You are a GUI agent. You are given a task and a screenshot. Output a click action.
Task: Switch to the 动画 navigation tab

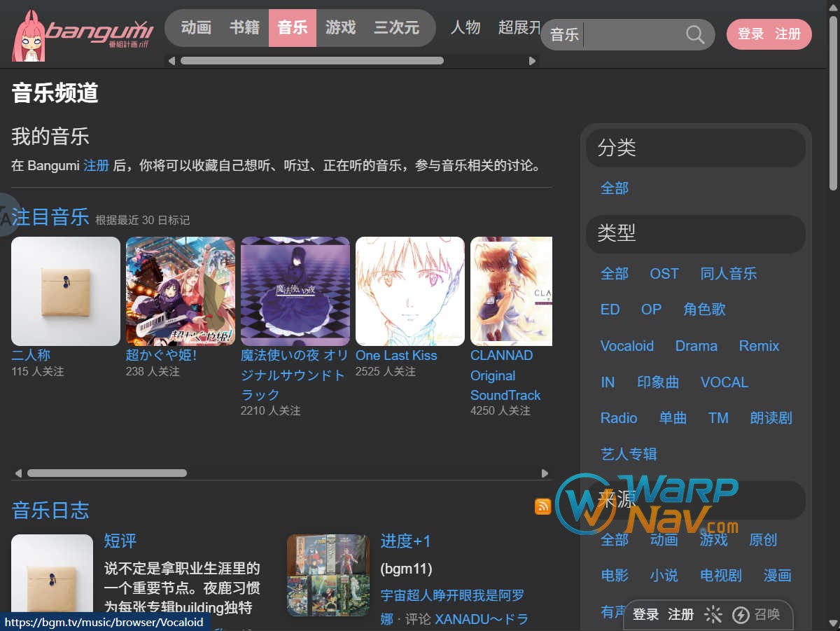tap(196, 28)
